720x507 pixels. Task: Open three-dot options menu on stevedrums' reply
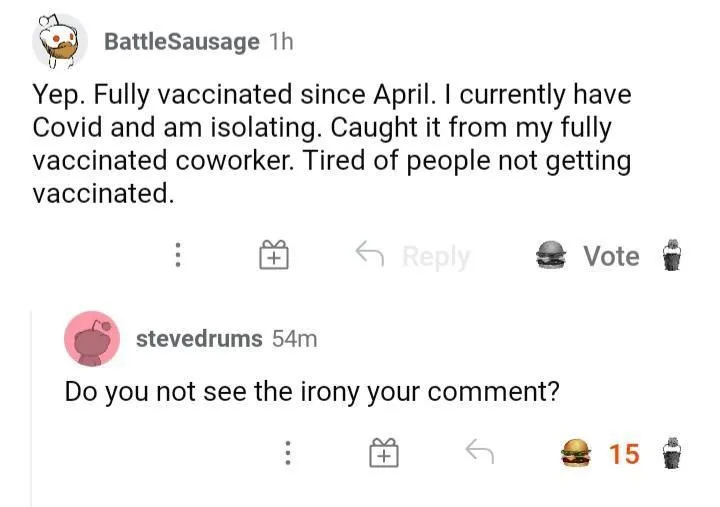coord(288,454)
